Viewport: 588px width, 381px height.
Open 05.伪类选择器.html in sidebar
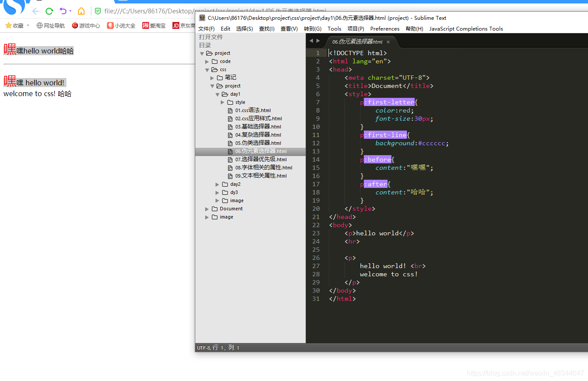coord(258,143)
